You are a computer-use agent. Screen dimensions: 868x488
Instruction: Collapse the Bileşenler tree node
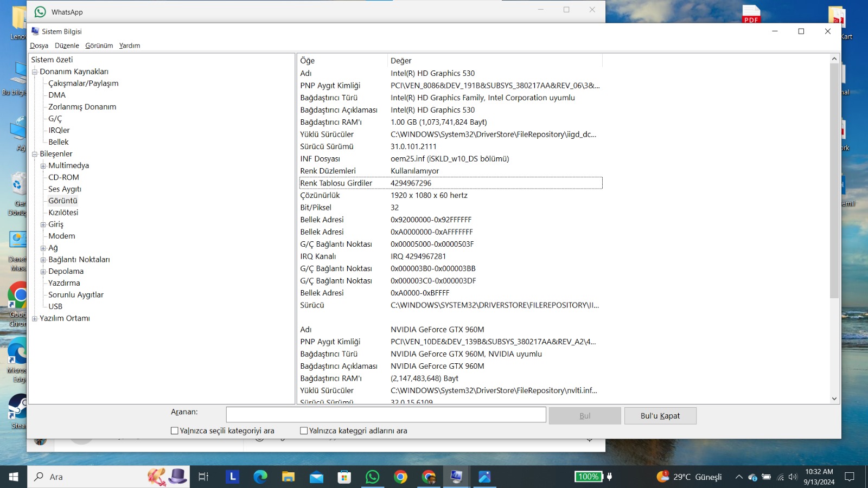click(x=35, y=154)
